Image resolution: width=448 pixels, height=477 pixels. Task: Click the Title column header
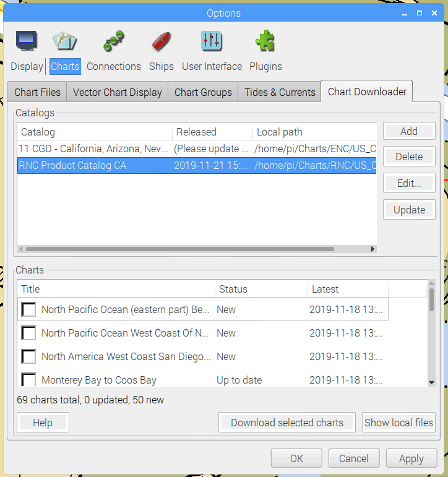coord(116,289)
